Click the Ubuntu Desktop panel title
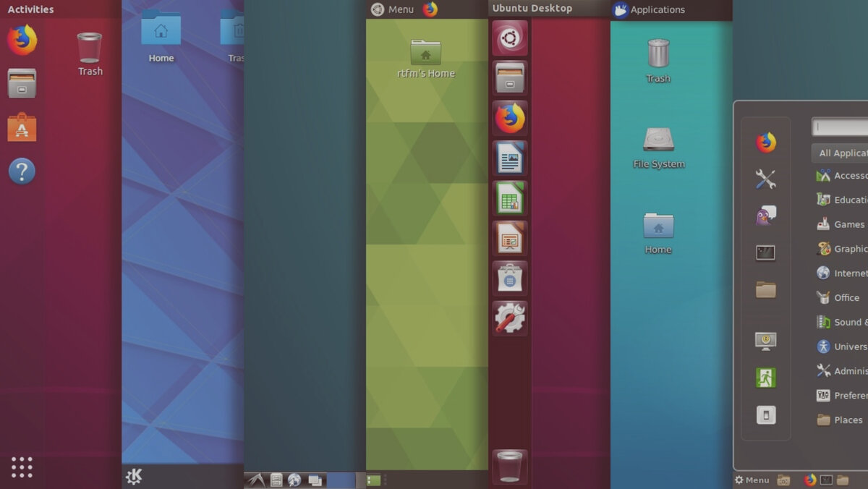This screenshot has height=489, width=868. pyautogui.click(x=532, y=9)
